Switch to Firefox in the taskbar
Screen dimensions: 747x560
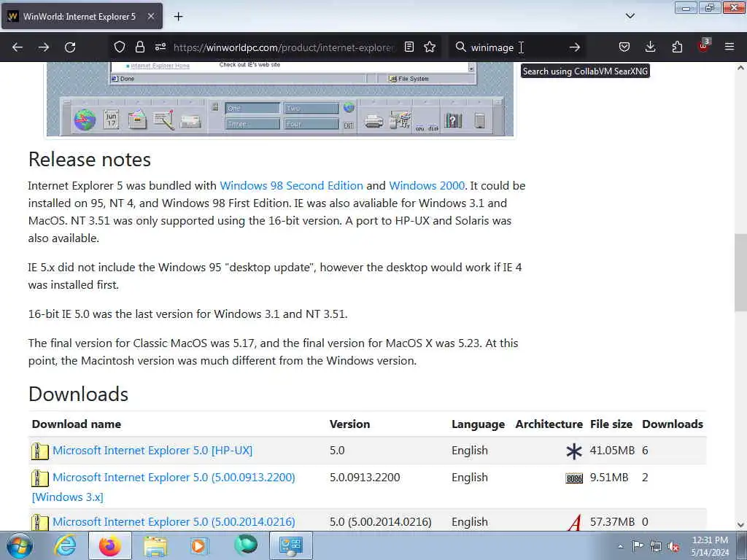point(109,545)
